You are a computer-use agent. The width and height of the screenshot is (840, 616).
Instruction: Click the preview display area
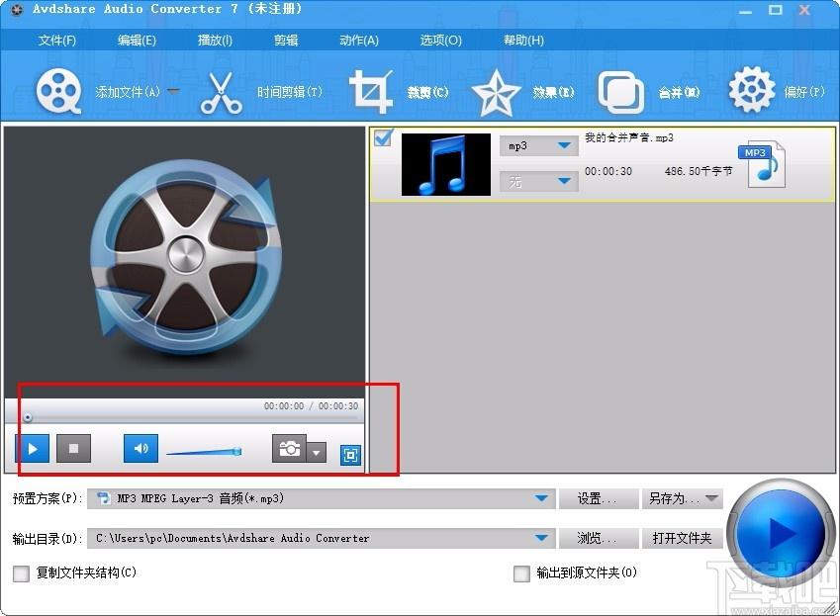185,262
